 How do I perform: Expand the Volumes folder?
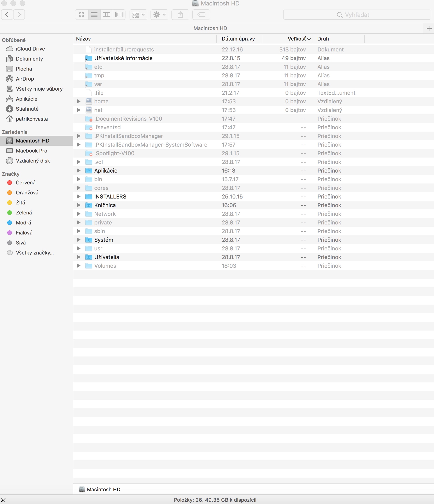[79, 266]
